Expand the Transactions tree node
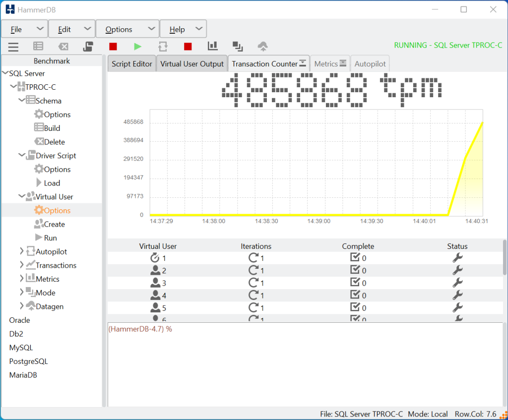 (x=22, y=265)
